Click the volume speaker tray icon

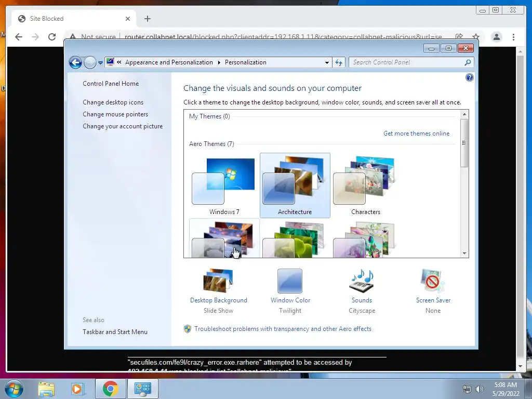tap(480, 389)
